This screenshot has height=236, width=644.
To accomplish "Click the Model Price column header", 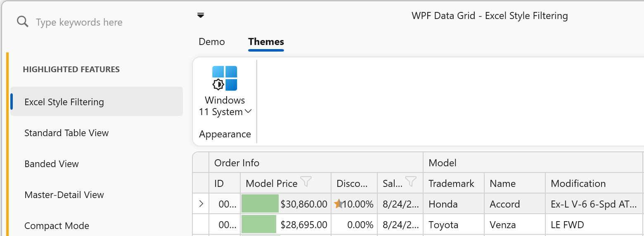I will pos(286,183).
